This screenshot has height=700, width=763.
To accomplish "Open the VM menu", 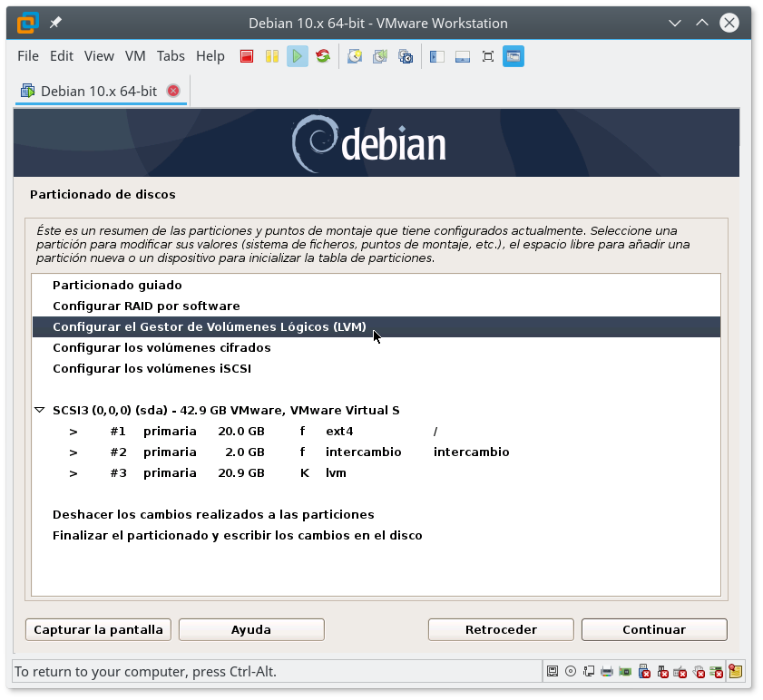I will coord(135,56).
